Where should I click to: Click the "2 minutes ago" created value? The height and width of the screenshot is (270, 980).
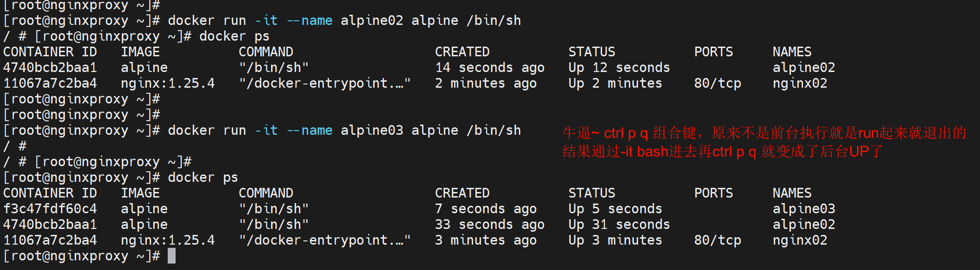coord(486,83)
